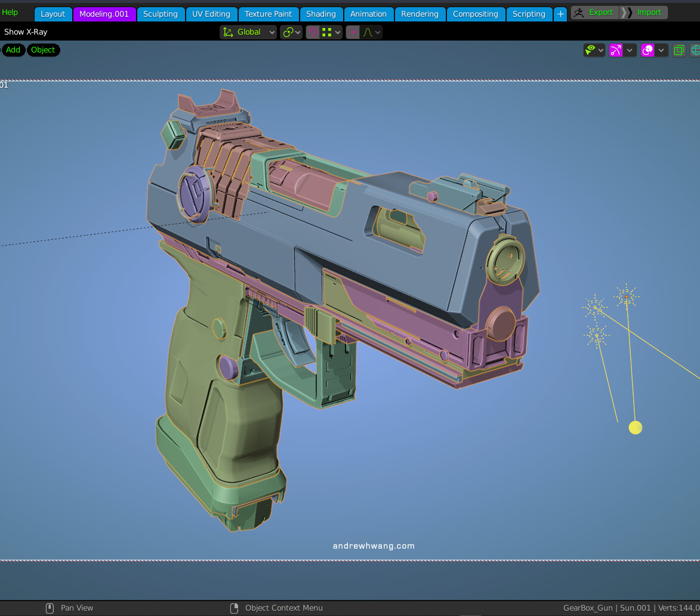Open the Add menu
The image size is (700, 616).
click(13, 49)
